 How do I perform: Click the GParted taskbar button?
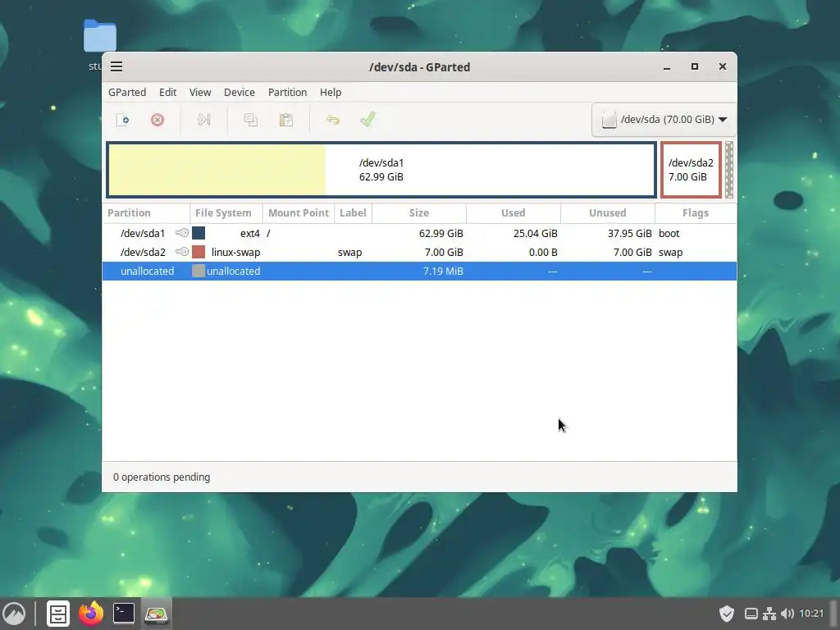(157, 614)
